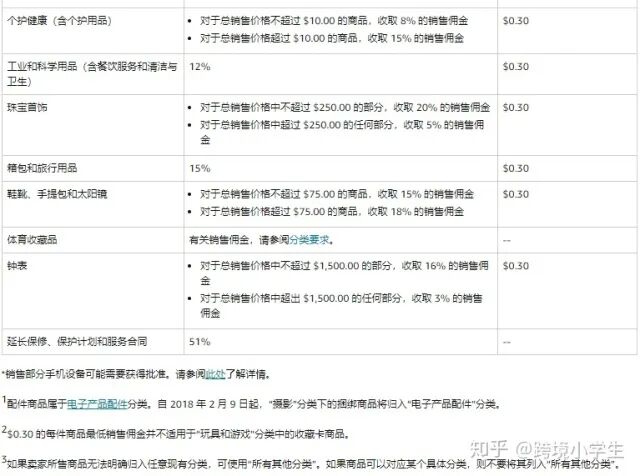640x476 pixels.
Task: Click the 超过 $75.00 收取 18% bullet
Action: click(332, 211)
